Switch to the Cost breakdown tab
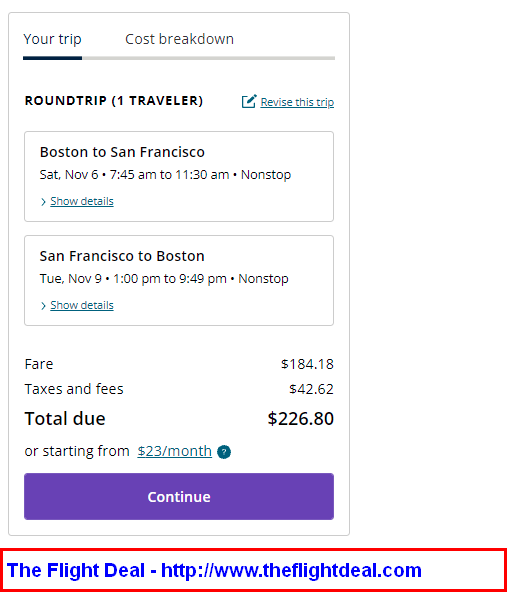This screenshot has height=592, width=507. (x=179, y=39)
